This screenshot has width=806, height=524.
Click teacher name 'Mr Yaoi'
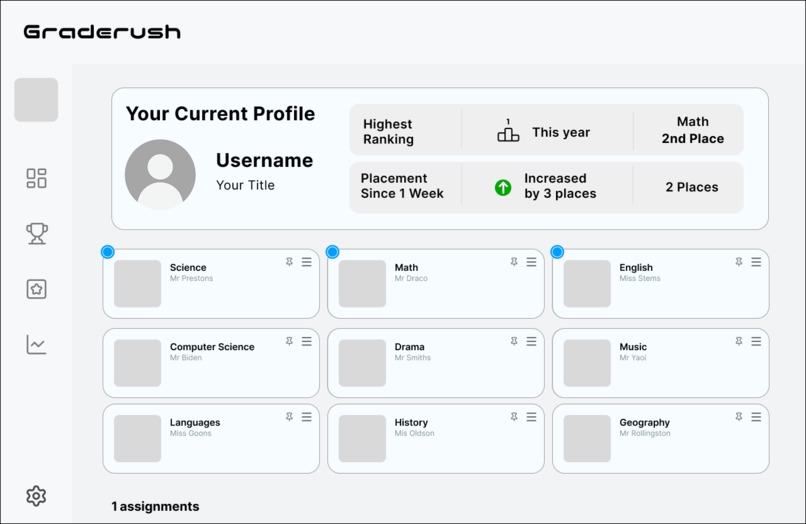point(632,357)
